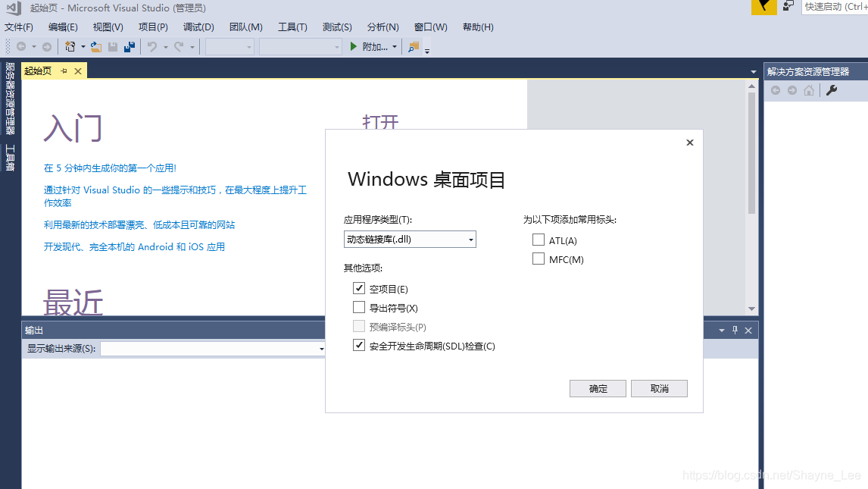Image resolution: width=868 pixels, height=489 pixels.
Task: Expand the Redo history dropdown arrow
Action: pos(192,47)
